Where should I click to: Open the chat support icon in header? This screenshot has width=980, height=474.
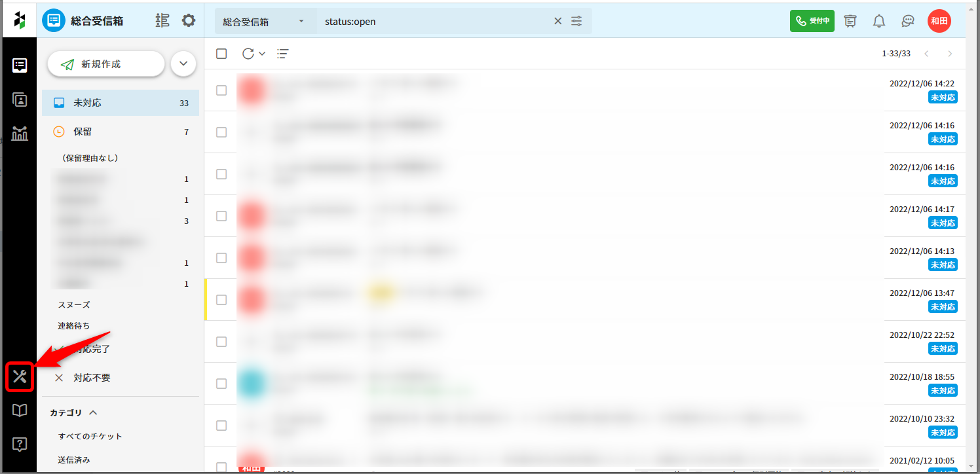pos(908,21)
